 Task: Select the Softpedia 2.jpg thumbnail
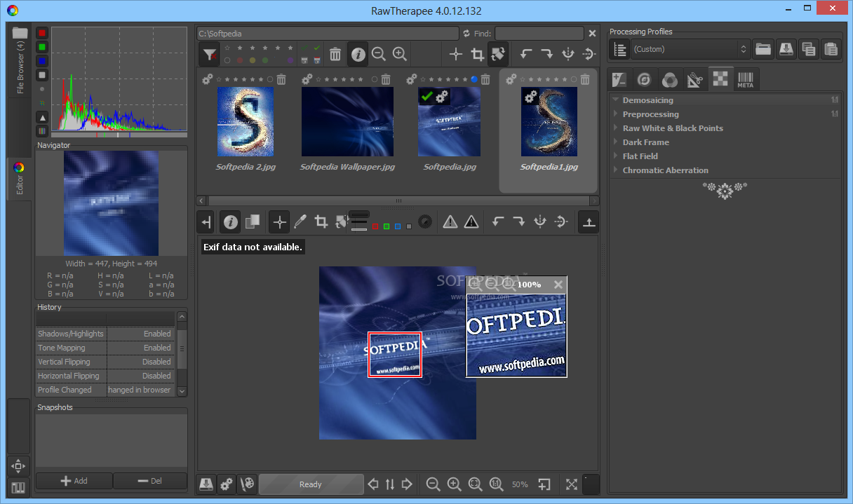246,121
